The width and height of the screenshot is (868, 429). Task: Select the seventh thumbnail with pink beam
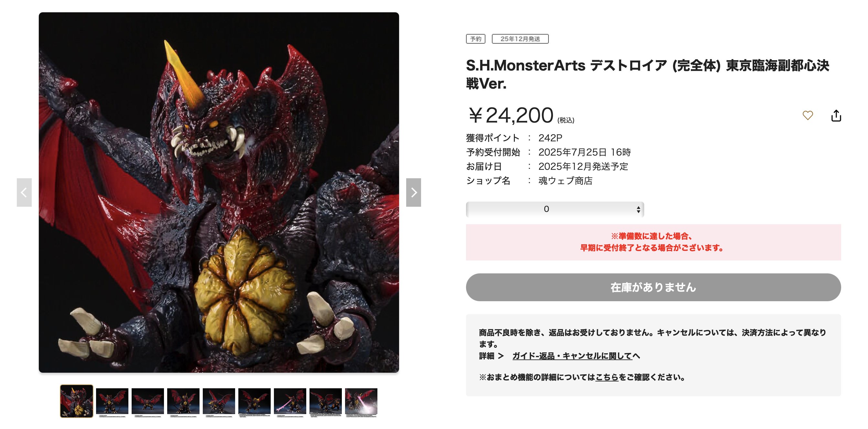(x=290, y=402)
